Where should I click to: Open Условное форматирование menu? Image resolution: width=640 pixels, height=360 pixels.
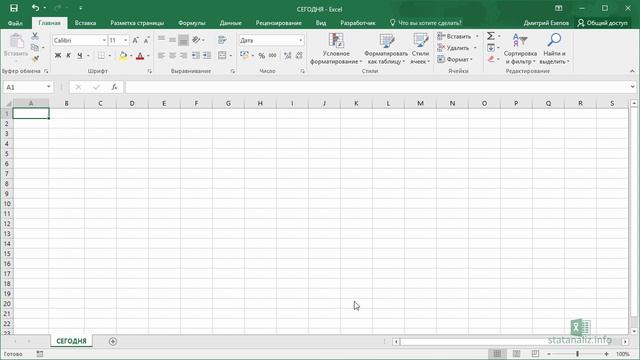336,49
